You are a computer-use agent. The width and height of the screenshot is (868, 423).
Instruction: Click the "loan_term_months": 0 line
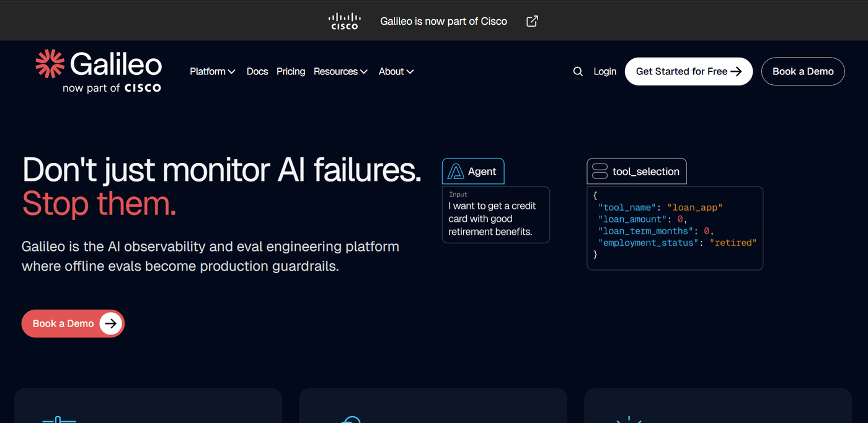pos(656,231)
